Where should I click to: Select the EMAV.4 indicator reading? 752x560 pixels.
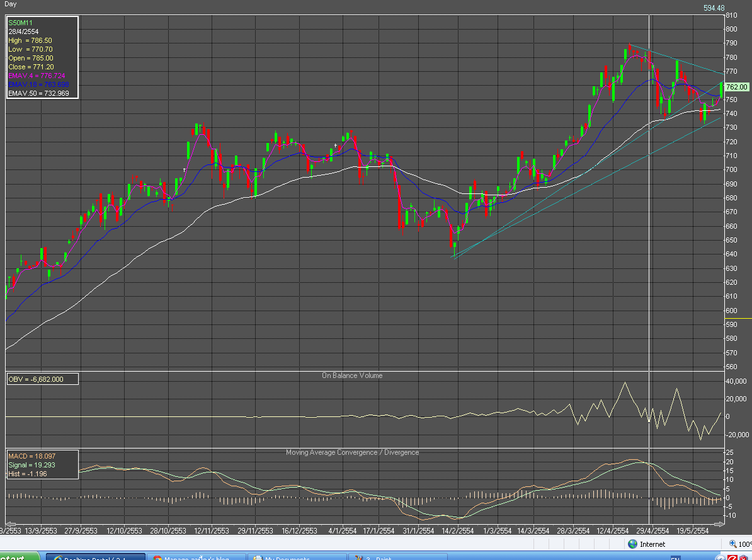37,76
